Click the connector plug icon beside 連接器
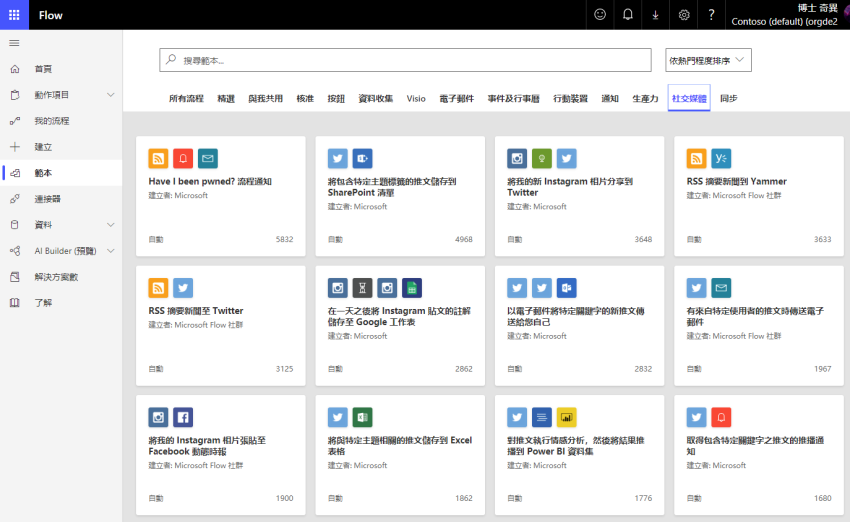This screenshot has height=522, width=850. coord(15,199)
